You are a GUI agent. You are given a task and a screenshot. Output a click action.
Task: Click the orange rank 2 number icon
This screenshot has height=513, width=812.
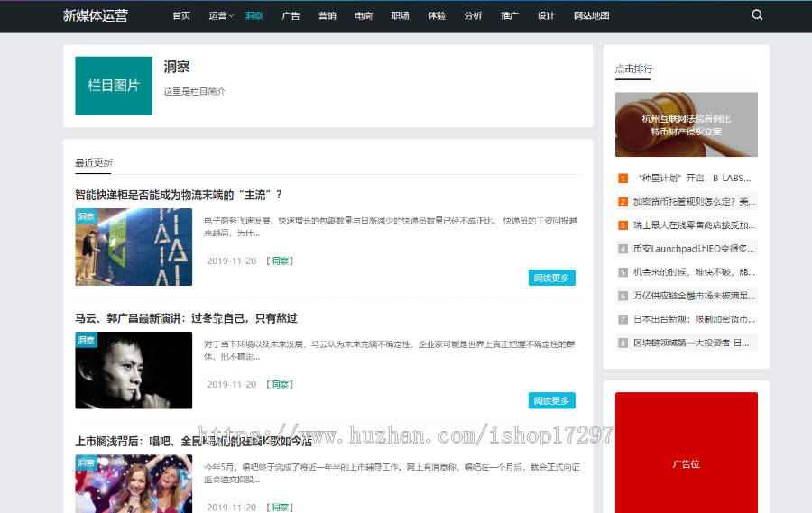point(623,202)
